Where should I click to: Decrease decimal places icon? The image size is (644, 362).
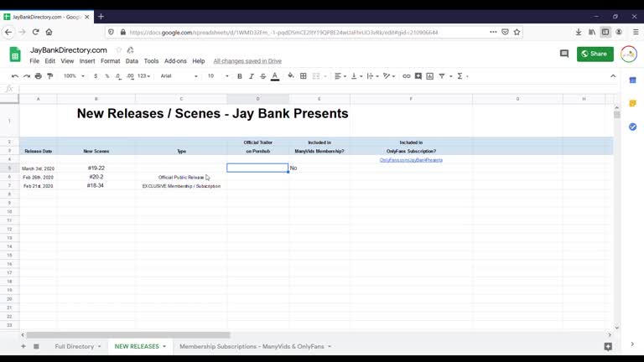click(118, 76)
